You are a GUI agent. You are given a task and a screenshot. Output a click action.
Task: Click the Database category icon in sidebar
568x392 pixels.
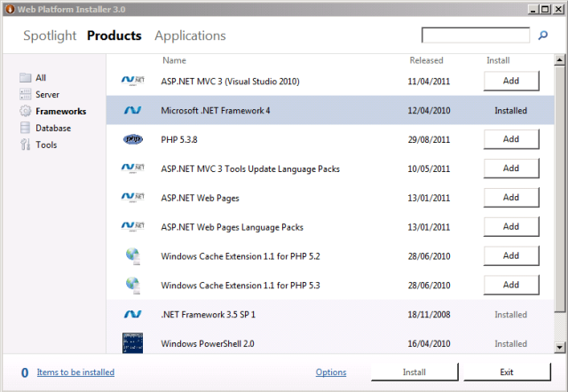coord(26,128)
